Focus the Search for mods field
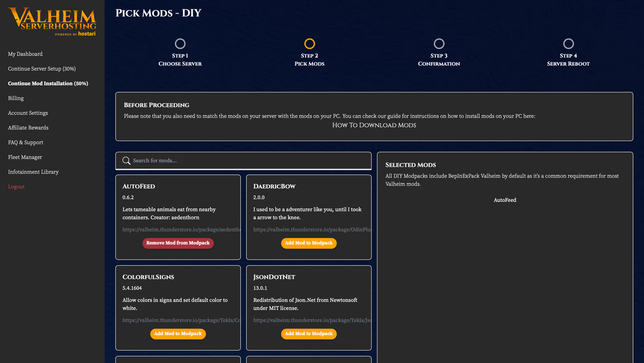Image resolution: width=644 pixels, height=363 pixels. (250, 161)
